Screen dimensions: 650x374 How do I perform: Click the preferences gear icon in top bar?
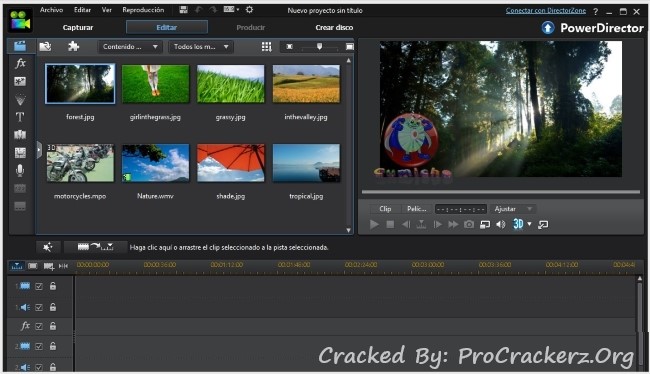coord(249,10)
